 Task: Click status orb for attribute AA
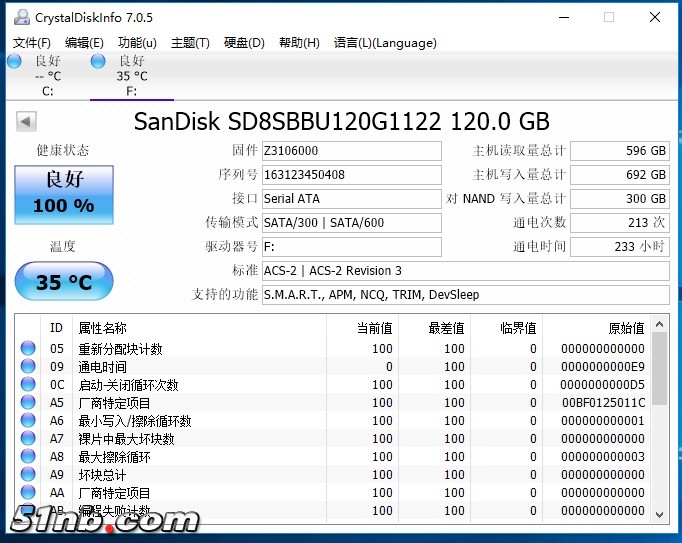28,493
